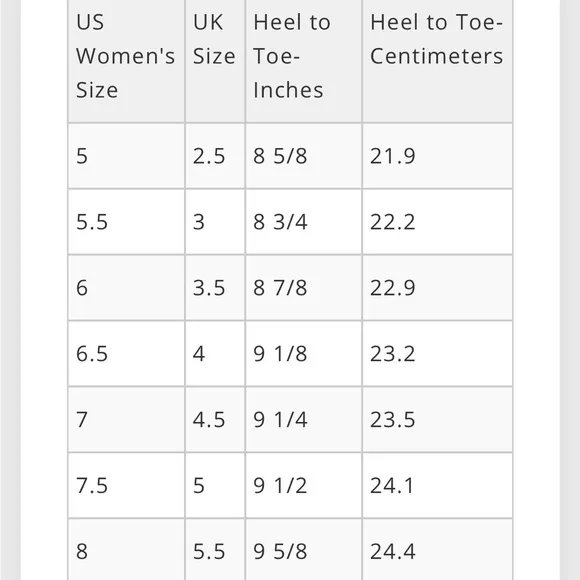580x580 pixels.
Task: Select the 24.1 centimeters cell
Action: 437,485
